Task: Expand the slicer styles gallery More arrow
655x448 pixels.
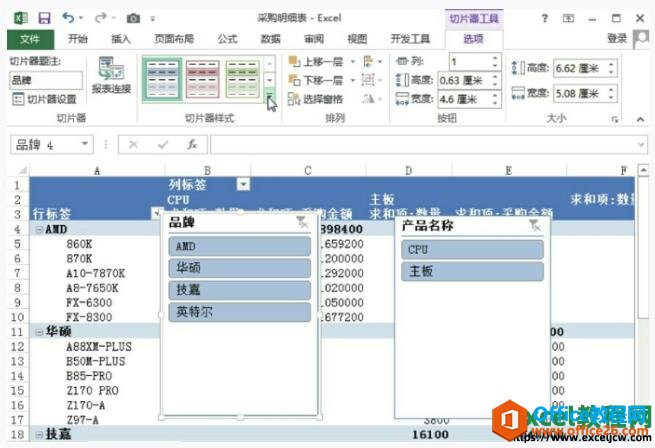Action: [x=269, y=97]
